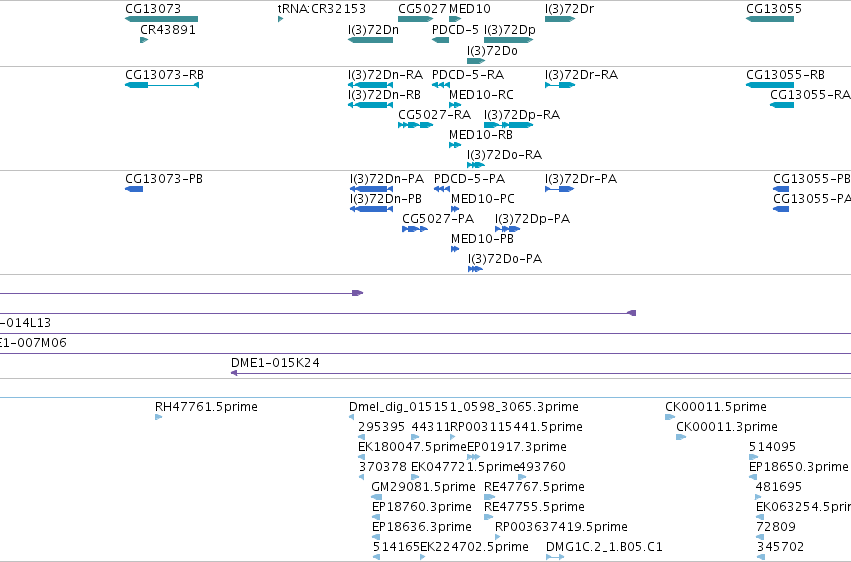851x562 pixels.
Task: Click the l(3)72Dp gene bar
Action: [509, 40]
